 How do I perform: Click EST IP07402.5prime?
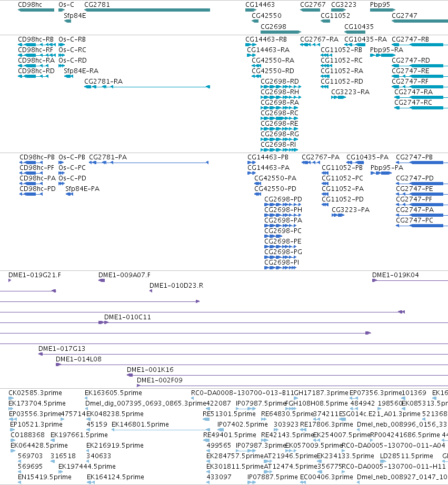tap(242, 425)
